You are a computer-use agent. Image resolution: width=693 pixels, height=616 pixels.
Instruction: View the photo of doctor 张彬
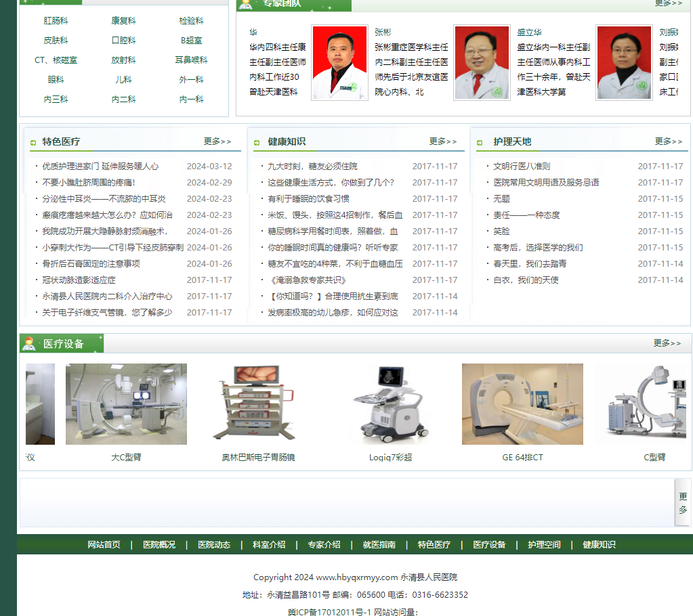339,63
